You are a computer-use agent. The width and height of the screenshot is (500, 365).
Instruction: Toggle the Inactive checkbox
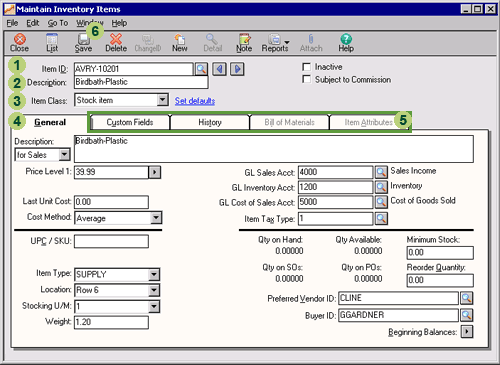pyautogui.click(x=306, y=67)
